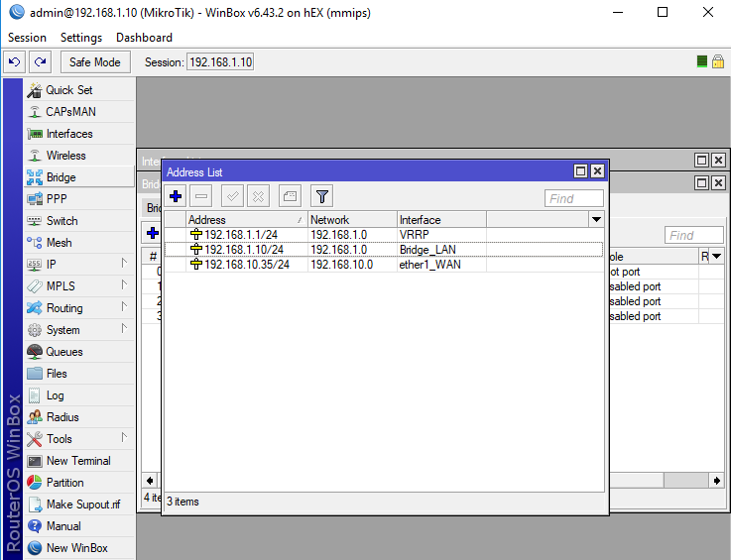Expand the System submenu

[79, 330]
